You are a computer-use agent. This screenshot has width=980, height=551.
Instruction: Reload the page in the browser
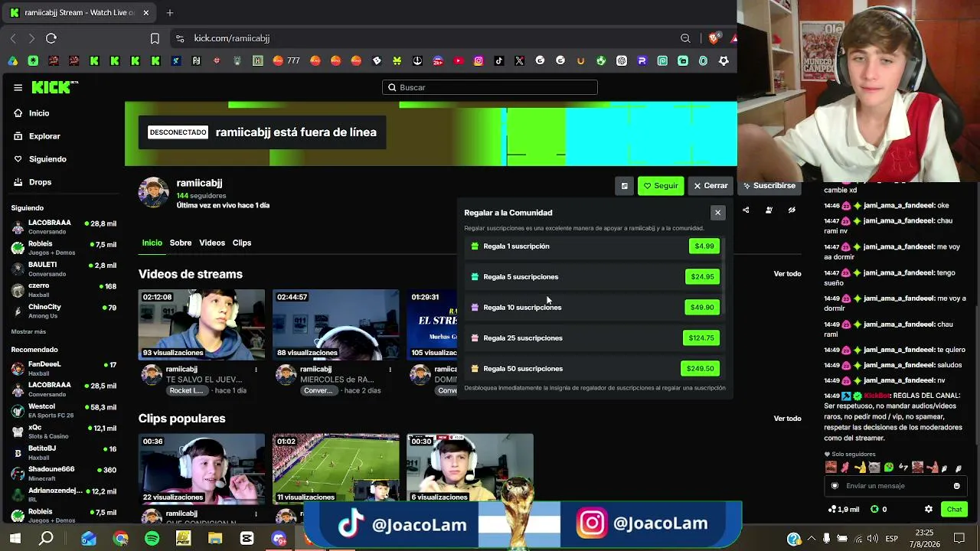tap(51, 38)
